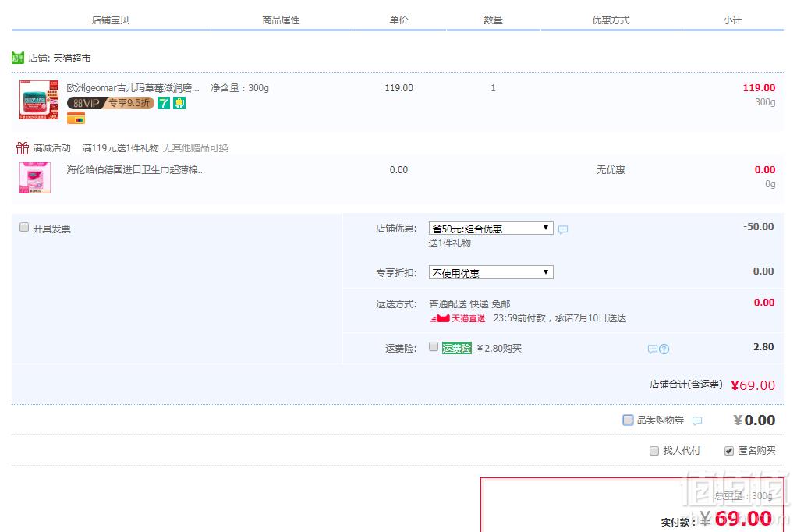
Task: Click the 单价 column header
Action: click(x=399, y=20)
